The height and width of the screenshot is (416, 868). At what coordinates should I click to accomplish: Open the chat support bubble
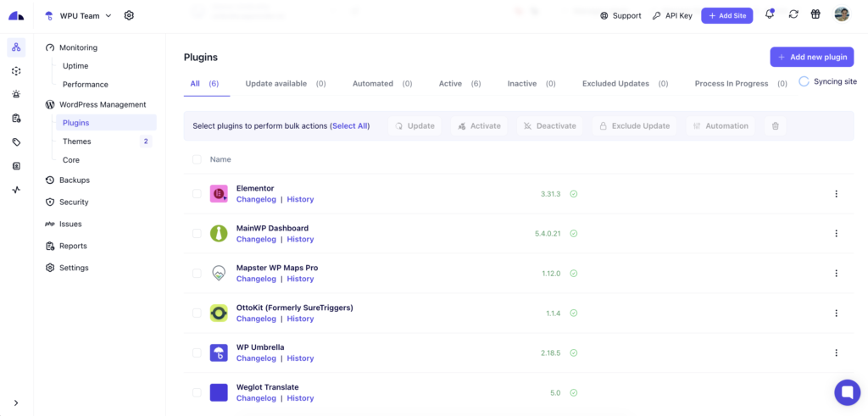coord(848,393)
